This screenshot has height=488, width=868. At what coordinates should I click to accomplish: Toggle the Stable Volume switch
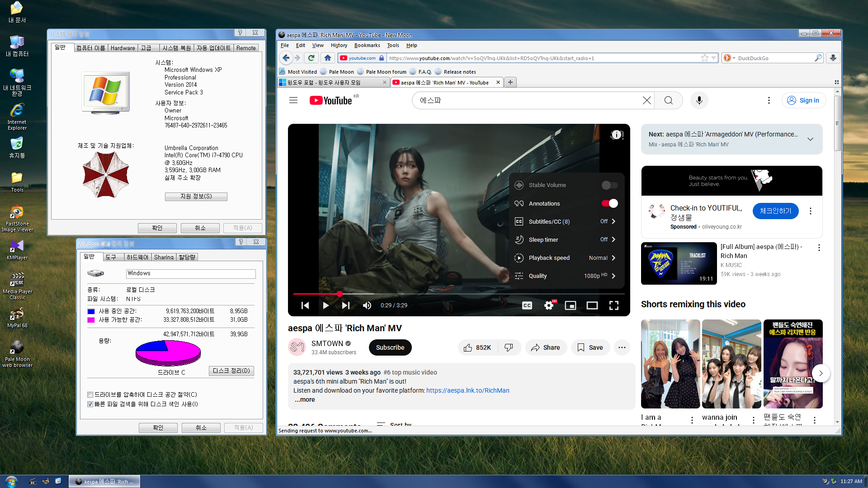(609, 185)
